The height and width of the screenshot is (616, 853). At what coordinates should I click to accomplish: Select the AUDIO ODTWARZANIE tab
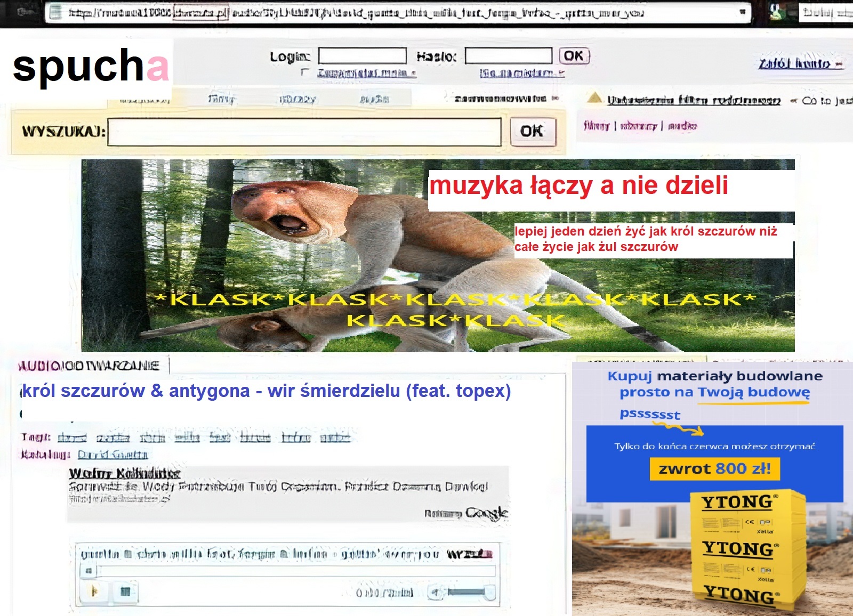pos(89,366)
